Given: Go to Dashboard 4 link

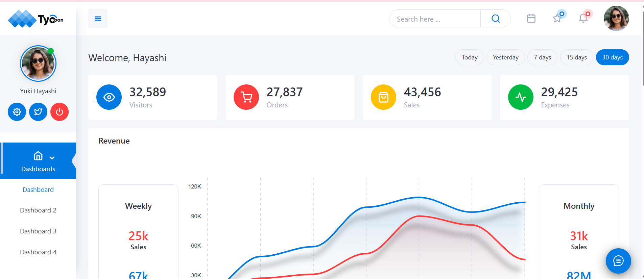Looking at the screenshot, I should click(x=38, y=252).
